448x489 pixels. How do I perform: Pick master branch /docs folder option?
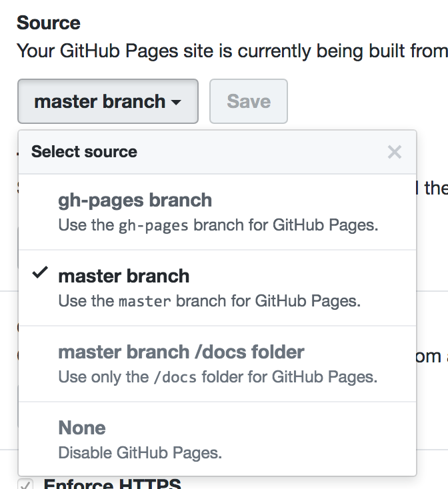[217, 364]
